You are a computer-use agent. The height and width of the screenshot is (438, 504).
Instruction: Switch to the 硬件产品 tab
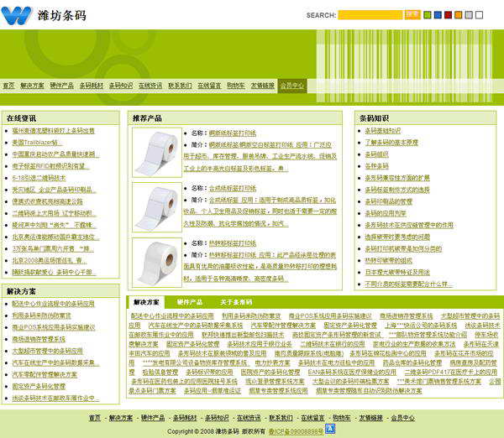coord(190,302)
